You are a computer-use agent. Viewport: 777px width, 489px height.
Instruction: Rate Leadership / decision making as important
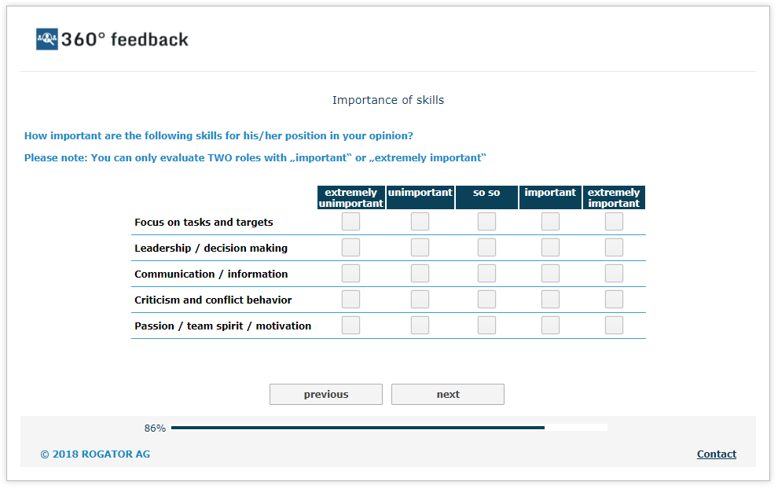(x=550, y=248)
